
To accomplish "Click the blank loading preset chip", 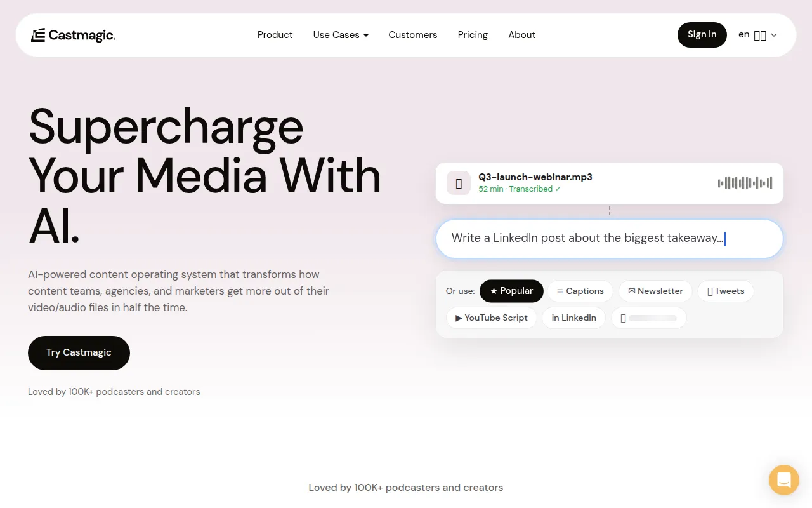I will (649, 317).
